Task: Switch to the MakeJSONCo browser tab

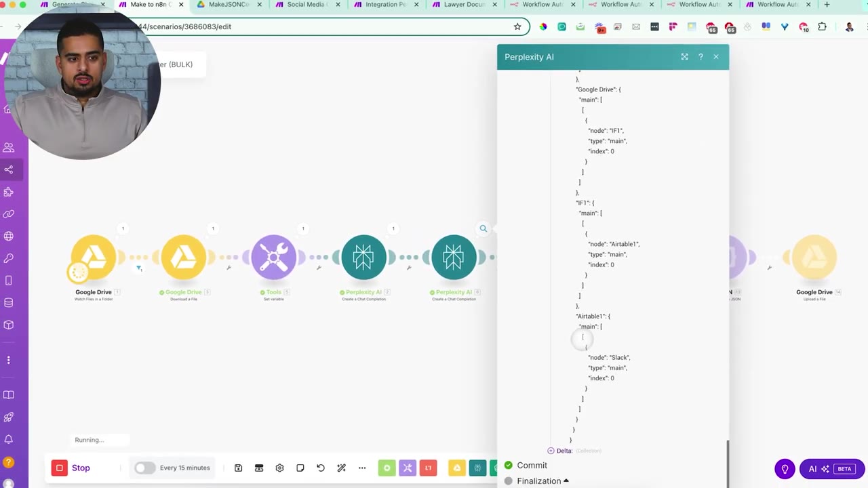Action: point(230,5)
